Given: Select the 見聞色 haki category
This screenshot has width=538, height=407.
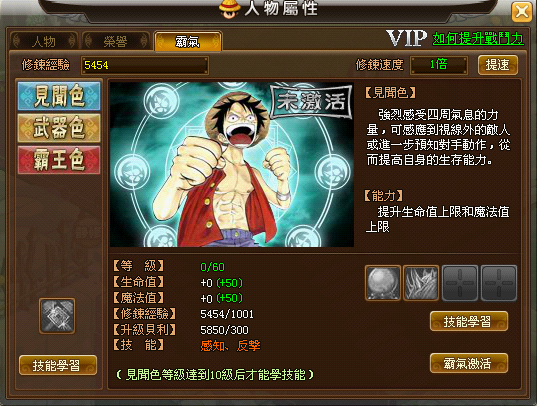Looking at the screenshot, I should [59, 96].
